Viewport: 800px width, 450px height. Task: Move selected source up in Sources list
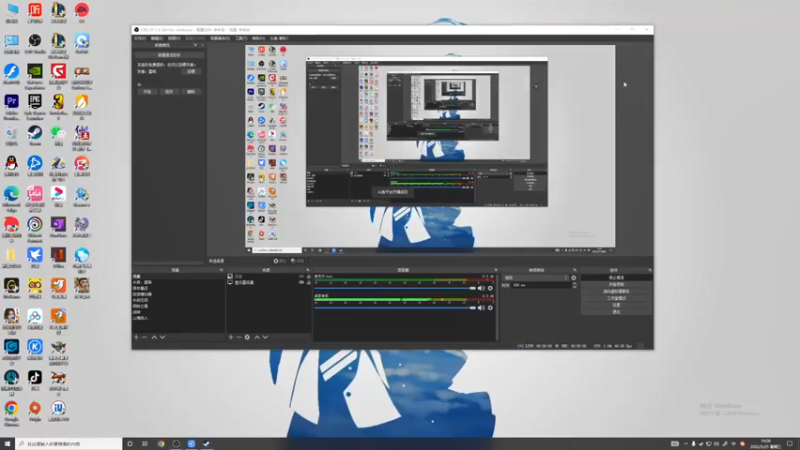click(257, 337)
